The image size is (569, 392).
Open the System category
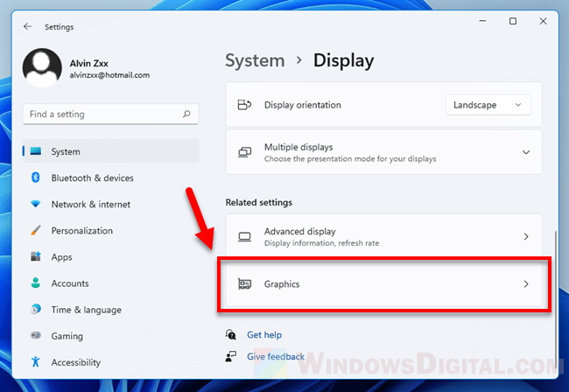(x=110, y=151)
